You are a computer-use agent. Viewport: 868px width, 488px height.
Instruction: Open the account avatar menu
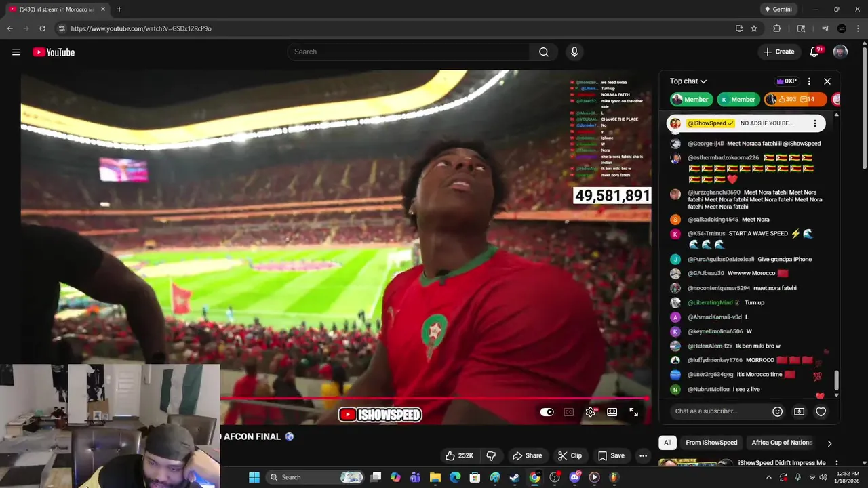pyautogui.click(x=840, y=52)
